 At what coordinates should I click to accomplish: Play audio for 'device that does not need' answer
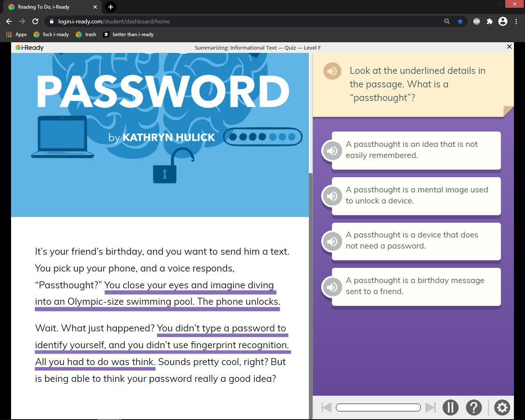pyautogui.click(x=332, y=241)
